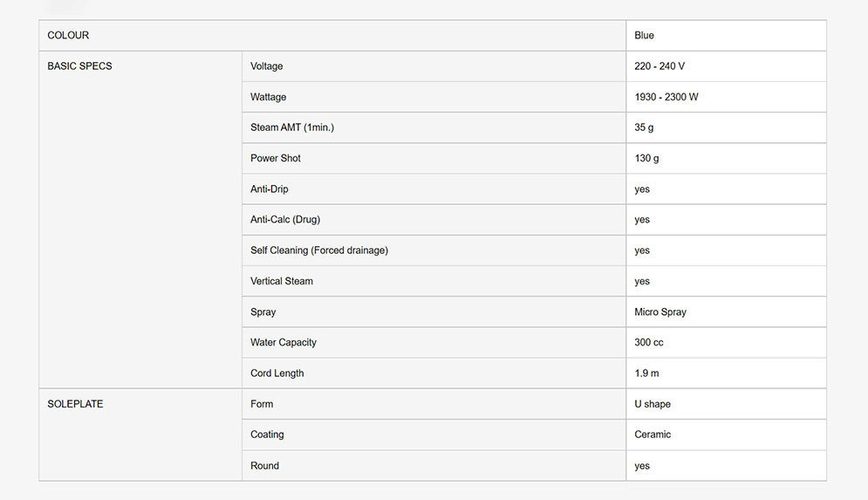This screenshot has width=868, height=500.
Task: Click the Vertical Steam row label
Action: coord(281,281)
